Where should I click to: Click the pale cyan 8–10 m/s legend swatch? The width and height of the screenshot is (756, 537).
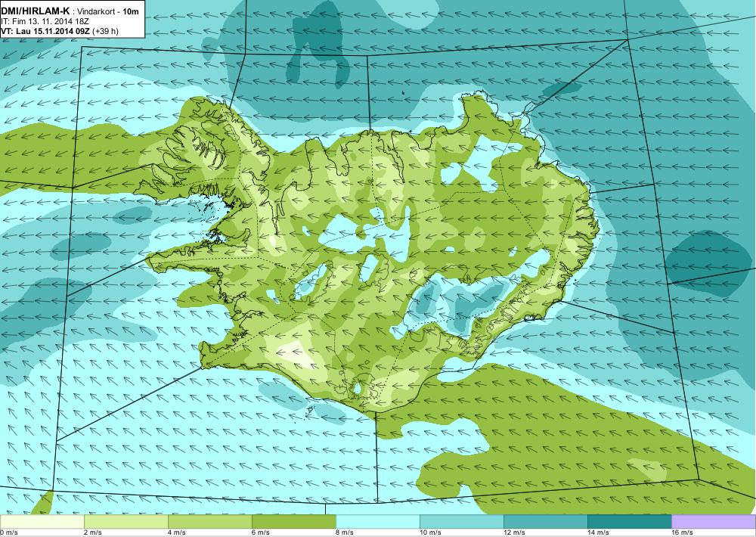tap(377, 522)
